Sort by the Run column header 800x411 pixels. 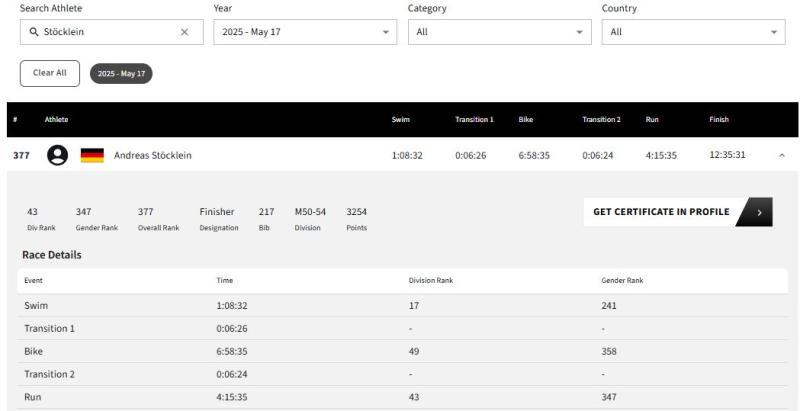652,119
